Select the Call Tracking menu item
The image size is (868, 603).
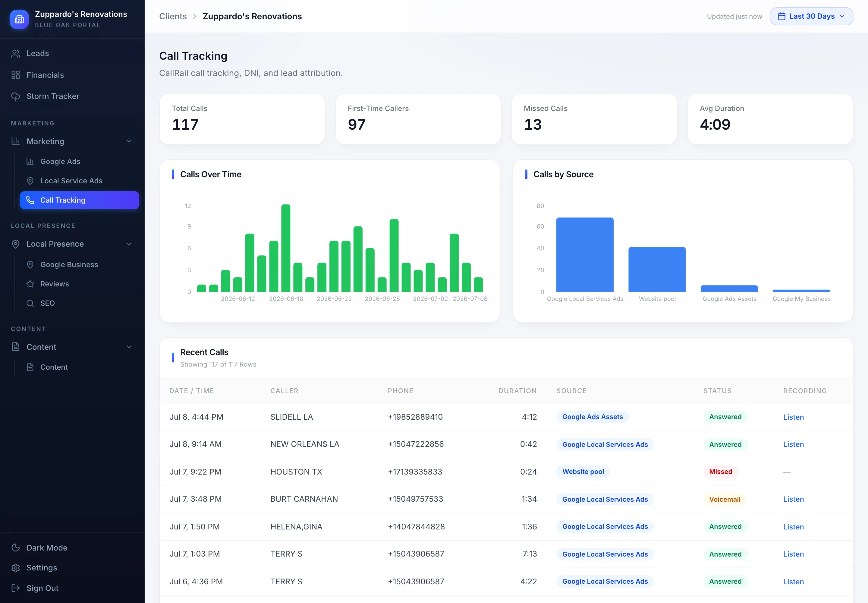(x=79, y=200)
